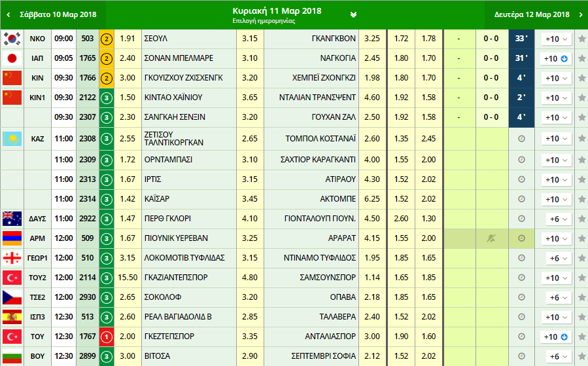Click the Kazakhstan flag icon

pos(12,139)
